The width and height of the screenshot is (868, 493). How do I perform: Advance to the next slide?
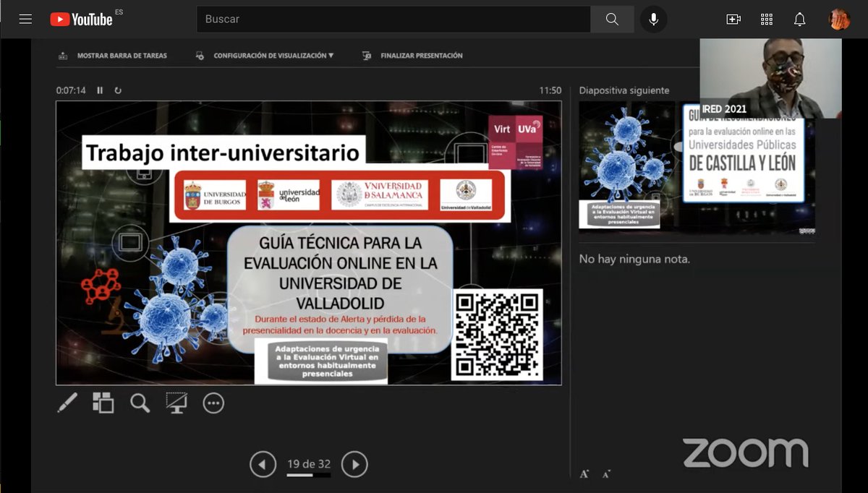[354, 464]
